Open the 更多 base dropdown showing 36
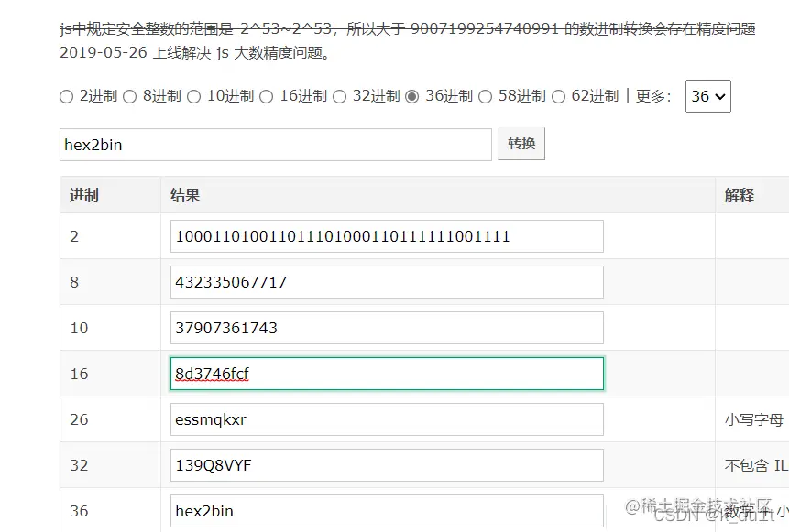This screenshot has width=789, height=532. (x=708, y=96)
